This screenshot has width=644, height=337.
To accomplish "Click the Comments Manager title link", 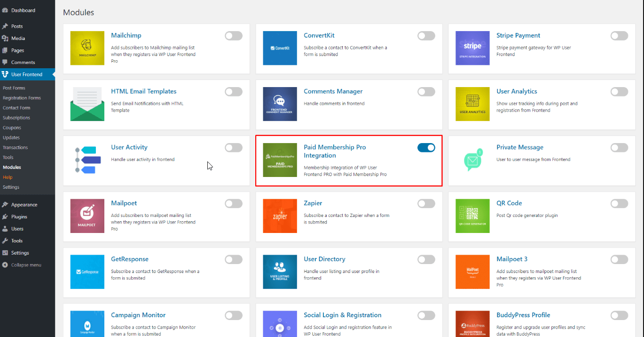I will [x=333, y=91].
